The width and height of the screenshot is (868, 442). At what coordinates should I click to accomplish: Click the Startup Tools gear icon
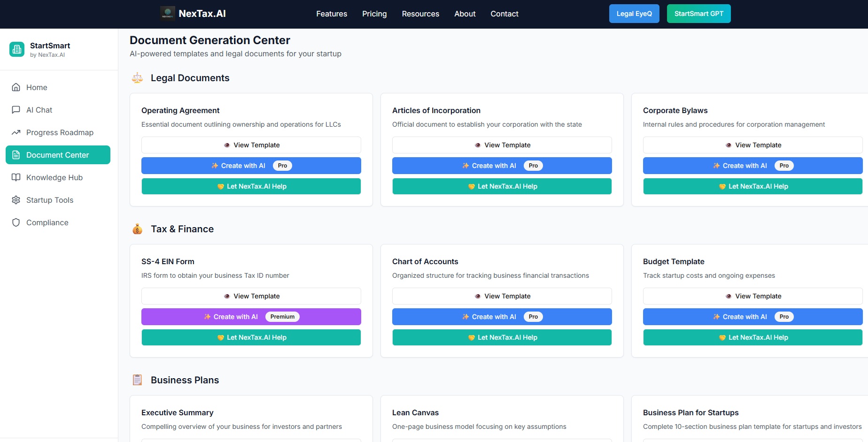pyautogui.click(x=15, y=200)
